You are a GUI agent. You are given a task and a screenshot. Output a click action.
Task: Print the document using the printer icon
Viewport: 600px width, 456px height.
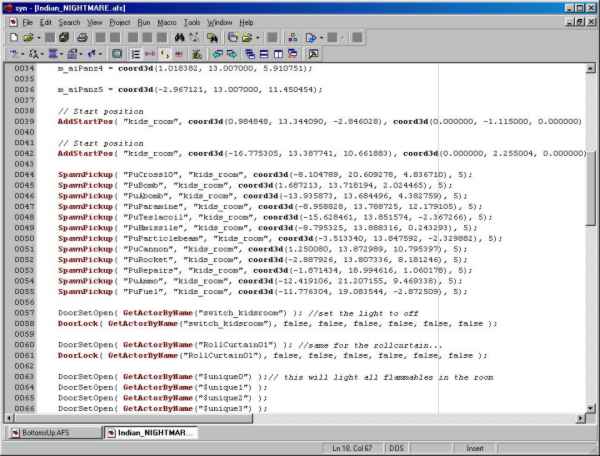82,37
